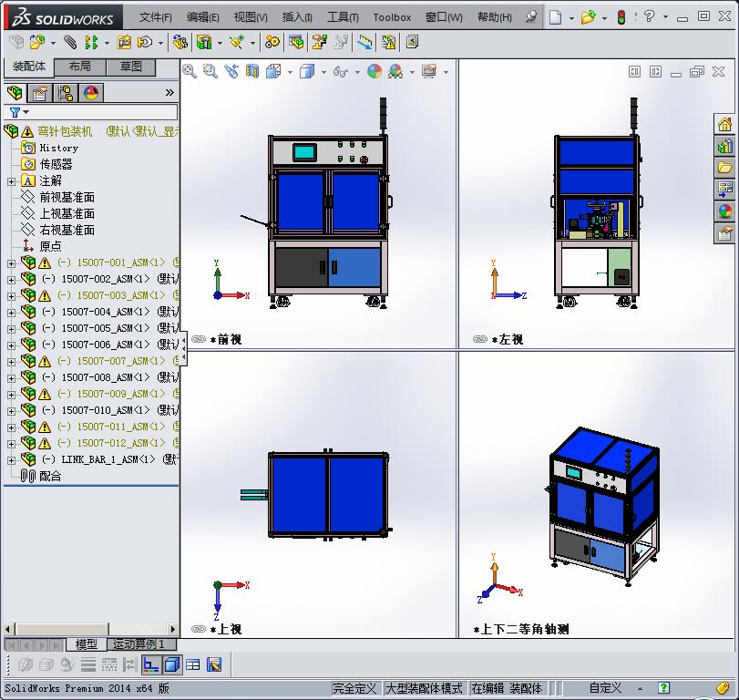
Task: Open the 文件(F) menu
Action: point(156,17)
